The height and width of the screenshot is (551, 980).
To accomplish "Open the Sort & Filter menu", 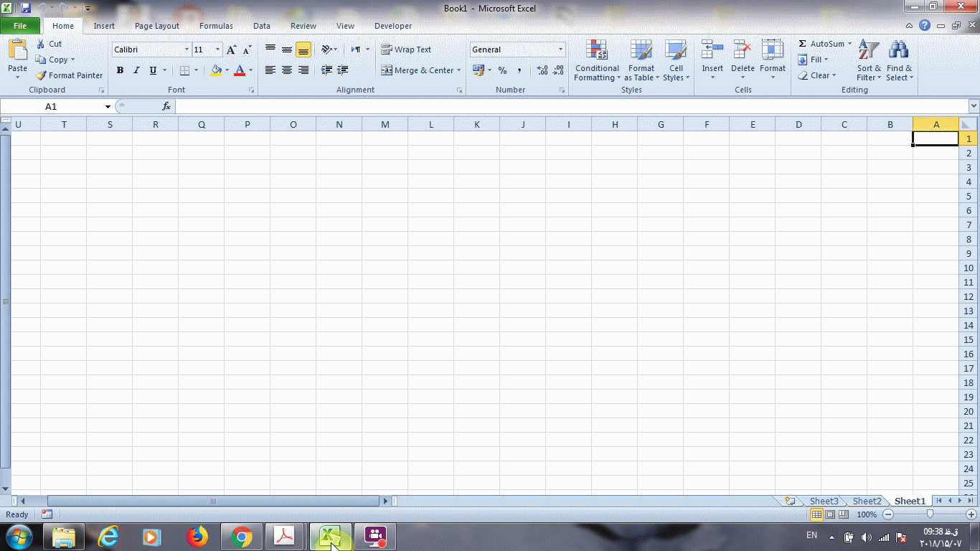I will pyautogui.click(x=869, y=60).
